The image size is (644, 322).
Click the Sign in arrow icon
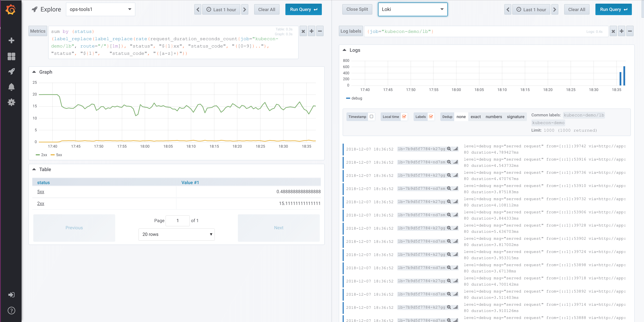(11, 295)
